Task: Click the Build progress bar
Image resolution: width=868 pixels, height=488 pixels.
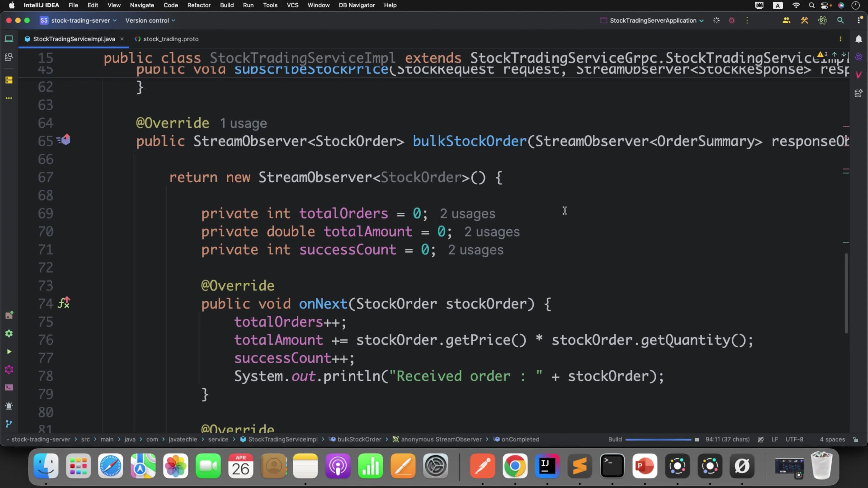Action: (x=658, y=439)
